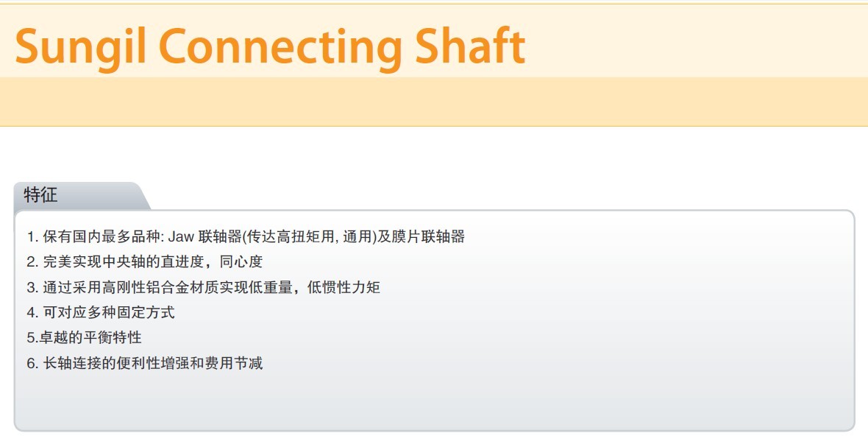Select feature four 可对应多种固定方式

pos(101,312)
